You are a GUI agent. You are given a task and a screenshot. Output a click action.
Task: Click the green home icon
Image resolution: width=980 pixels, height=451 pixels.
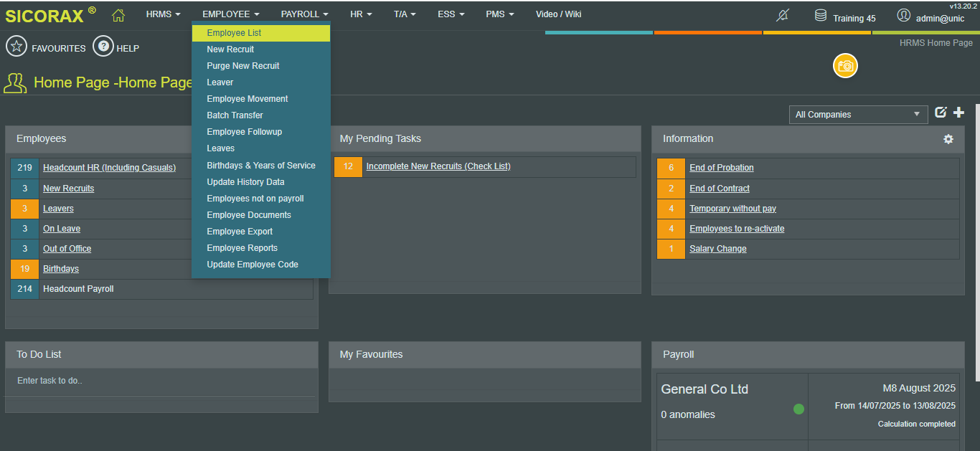[118, 15]
